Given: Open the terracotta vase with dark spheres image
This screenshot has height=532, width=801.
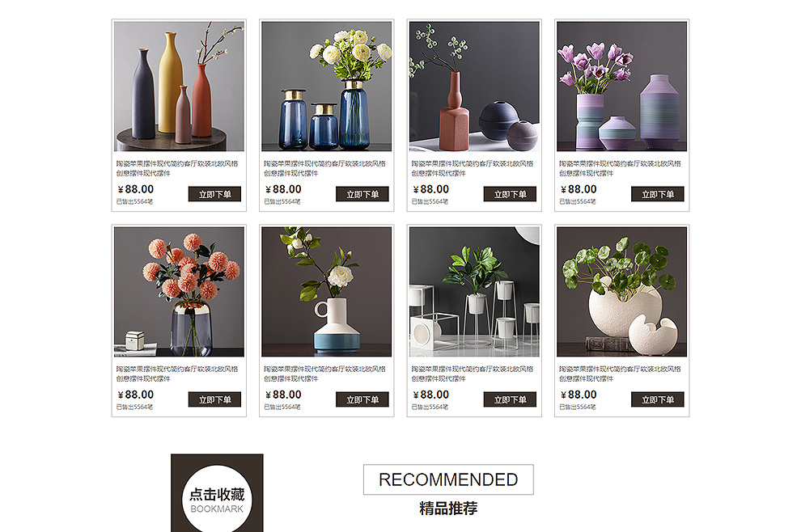Looking at the screenshot, I should point(474,87).
